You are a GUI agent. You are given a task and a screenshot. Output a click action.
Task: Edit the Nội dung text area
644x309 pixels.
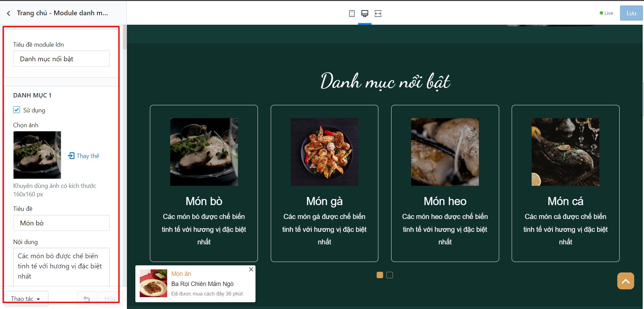(61, 267)
